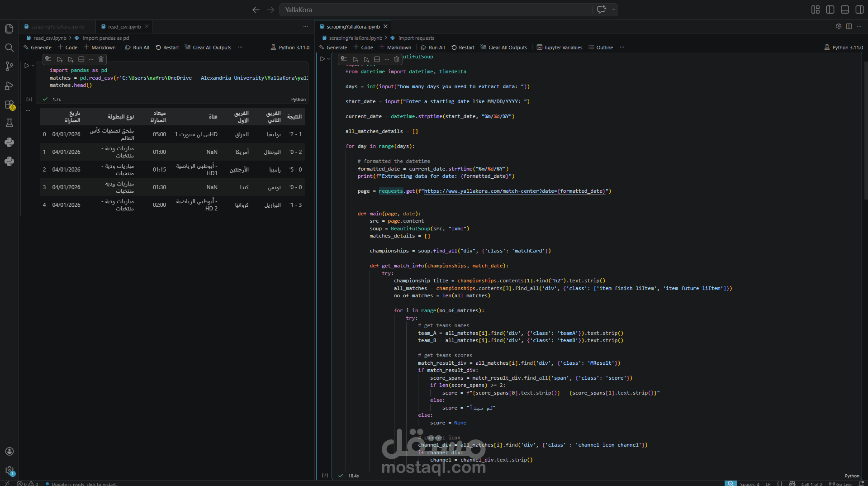Image resolution: width=868 pixels, height=486 pixels.
Task: Open read_csv cell language picker
Action: pyautogui.click(x=298, y=100)
